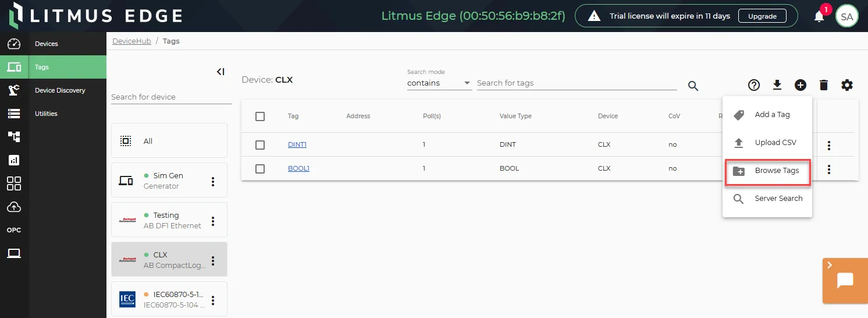The height and width of the screenshot is (318, 868).
Task: Open the flow diagram icon in sidebar
Action: pyautogui.click(x=14, y=137)
